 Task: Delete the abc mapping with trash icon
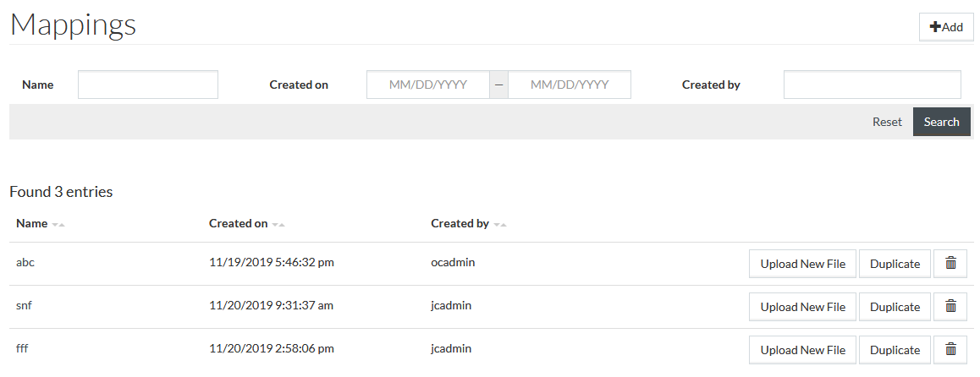tap(950, 264)
